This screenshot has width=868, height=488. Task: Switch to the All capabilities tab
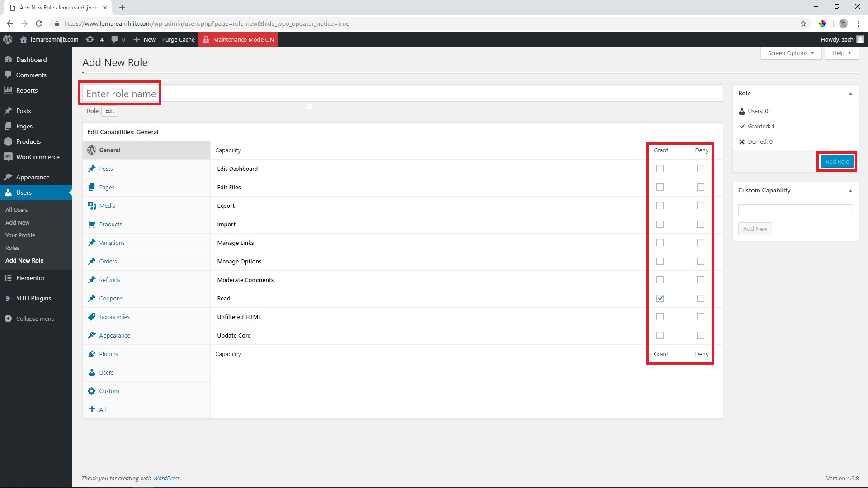(146, 409)
